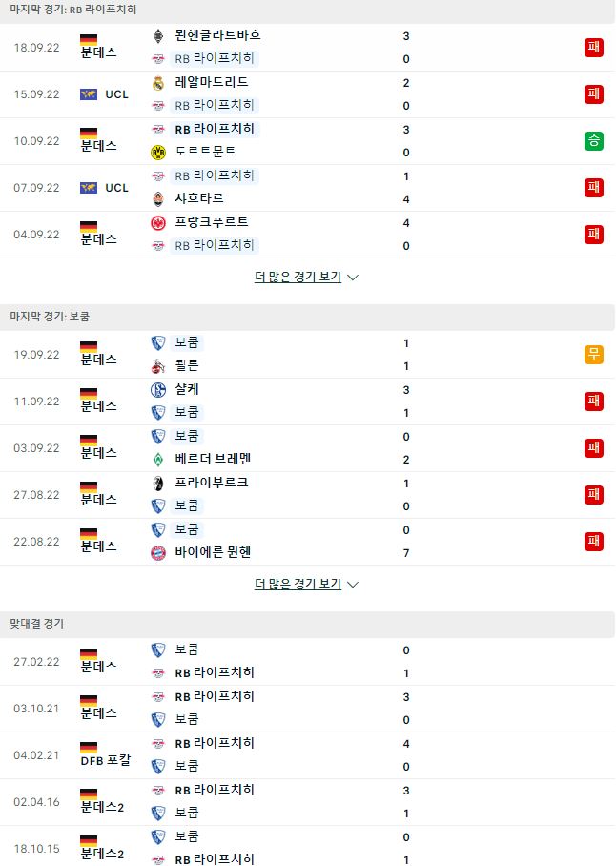Click chevron beside Bochum's more matches
The width and height of the screenshot is (616, 866).
point(353,585)
